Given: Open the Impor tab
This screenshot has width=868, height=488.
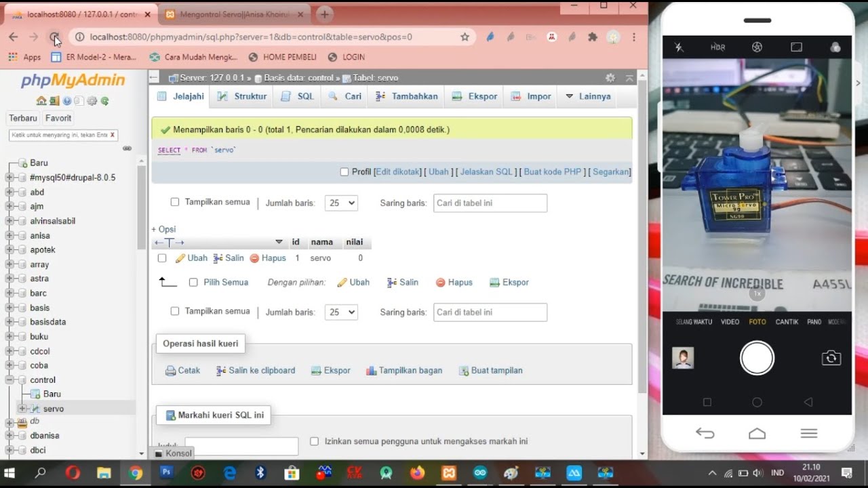Looking at the screenshot, I should (531, 96).
